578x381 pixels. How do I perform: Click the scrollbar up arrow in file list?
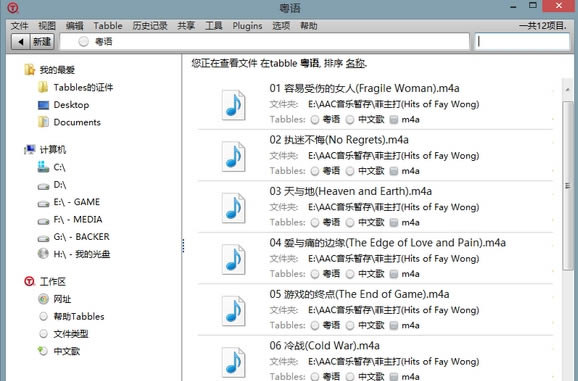[568, 90]
